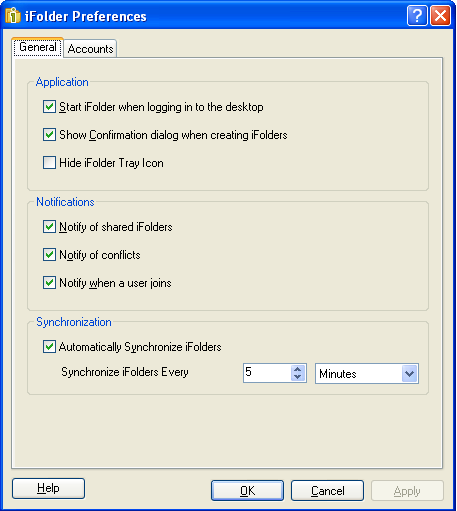This screenshot has width=457, height=511.
Task: Toggle Start iFolder when logging in checkbox
Action: (49, 107)
